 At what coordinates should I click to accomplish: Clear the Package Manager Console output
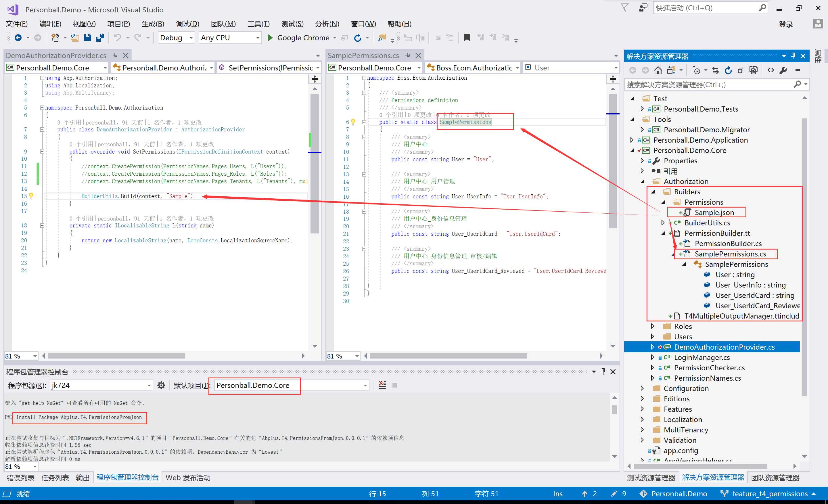(382, 385)
